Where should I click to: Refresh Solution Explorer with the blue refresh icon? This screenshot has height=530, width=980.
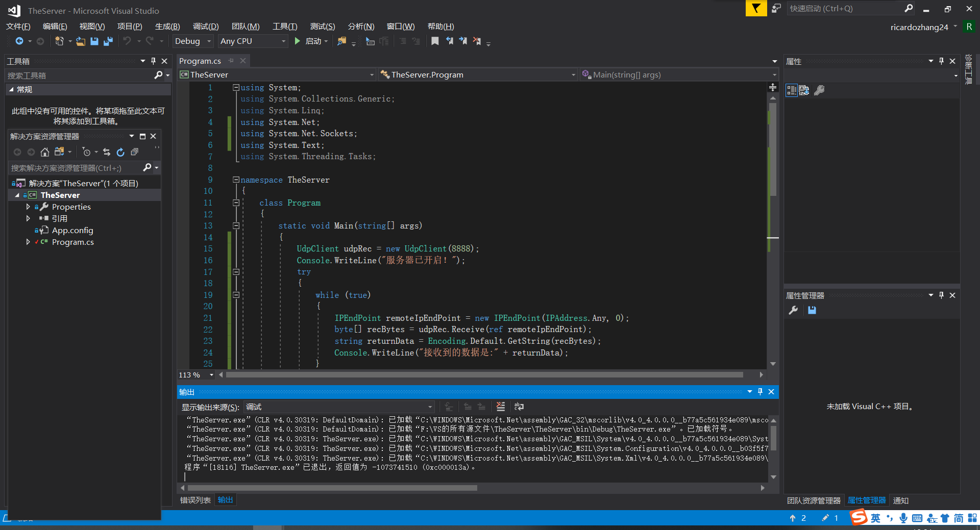pyautogui.click(x=120, y=152)
